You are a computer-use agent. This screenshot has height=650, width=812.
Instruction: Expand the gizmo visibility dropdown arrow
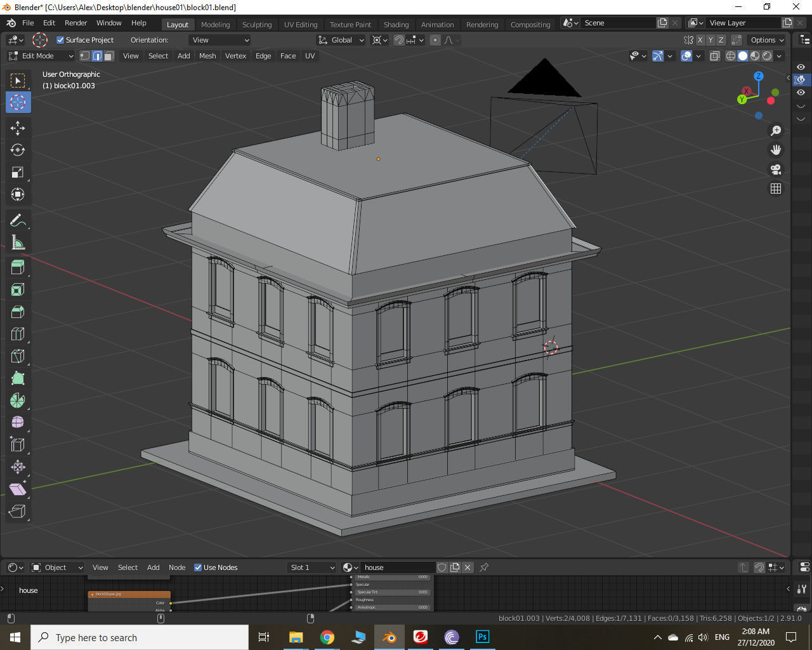pyautogui.click(x=670, y=56)
